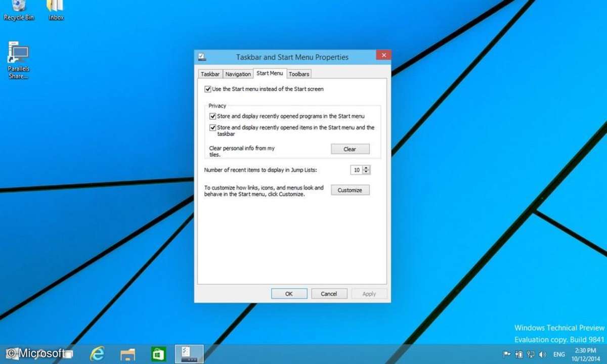607x364 pixels.
Task: Click the volume speaker tray icon
Action: (x=543, y=354)
